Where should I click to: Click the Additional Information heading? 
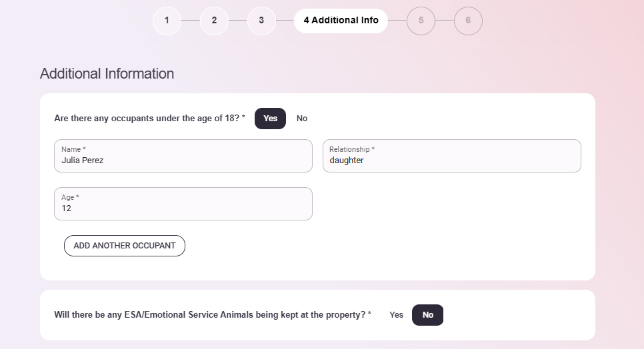click(x=107, y=74)
